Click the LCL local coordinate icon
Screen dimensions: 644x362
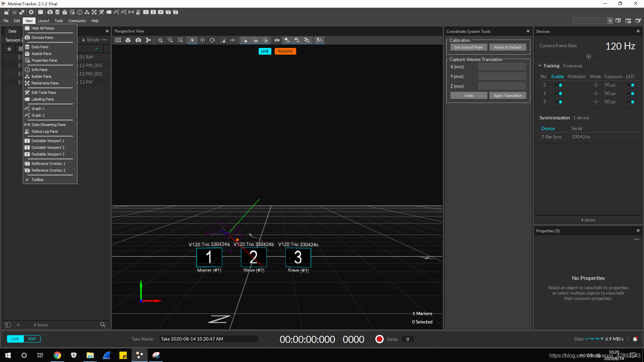(x=233, y=40)
